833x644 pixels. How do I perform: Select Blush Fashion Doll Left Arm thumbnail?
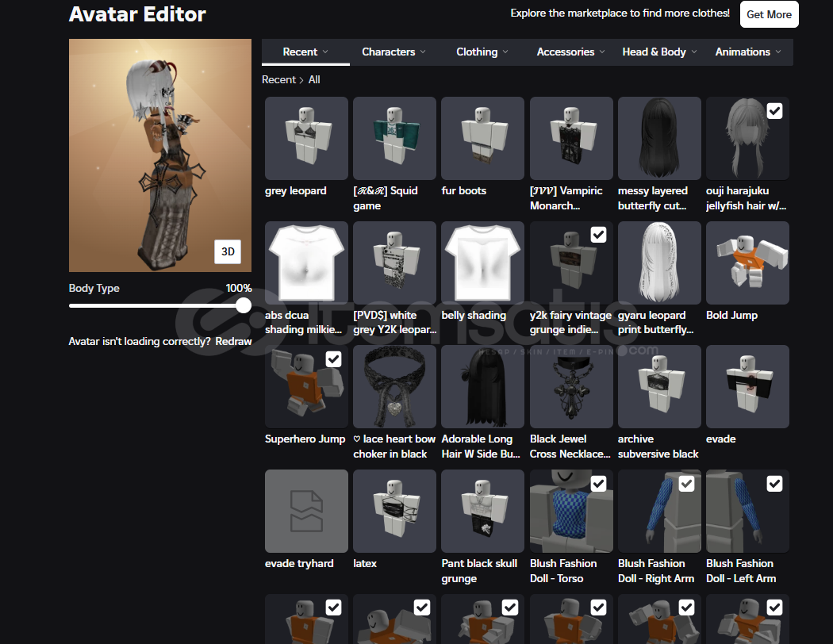point(747,511)
